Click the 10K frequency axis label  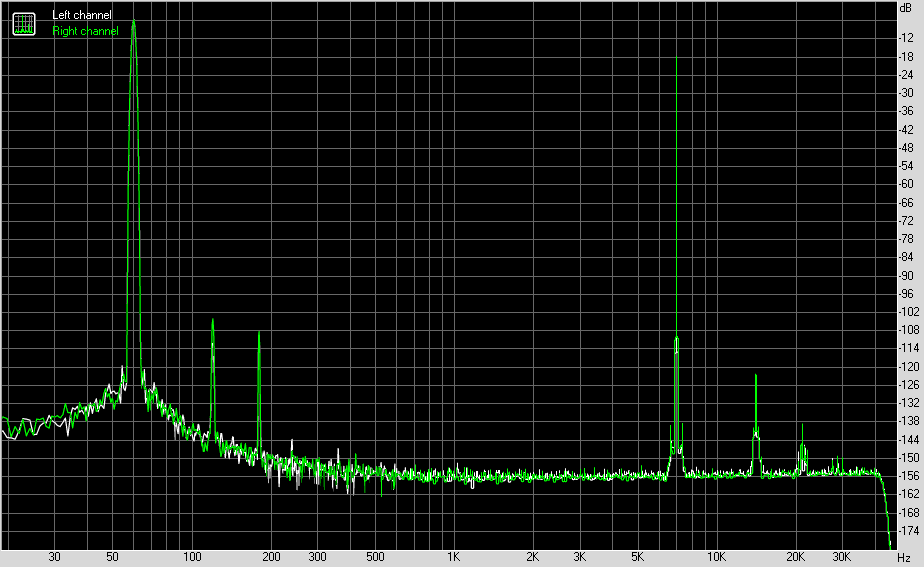(x=716, y=557)
